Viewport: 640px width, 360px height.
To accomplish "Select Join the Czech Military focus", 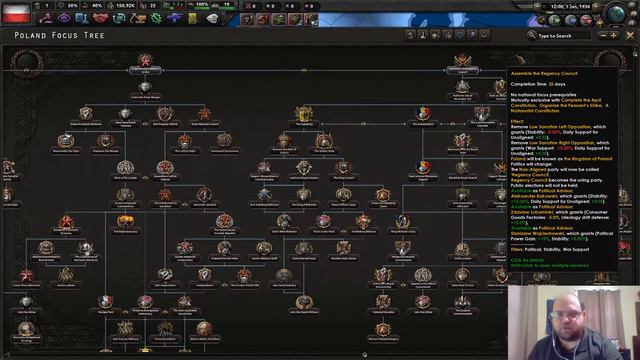I will pos(304,304).
